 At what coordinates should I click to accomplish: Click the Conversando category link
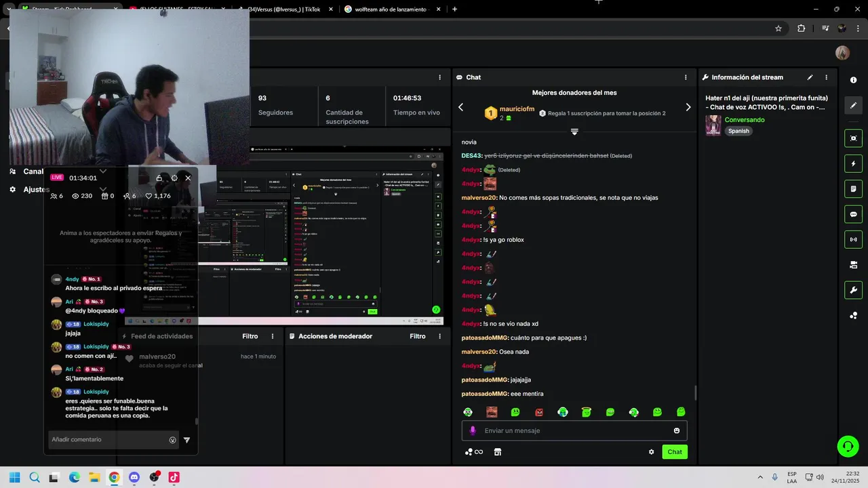pos(745,120)
